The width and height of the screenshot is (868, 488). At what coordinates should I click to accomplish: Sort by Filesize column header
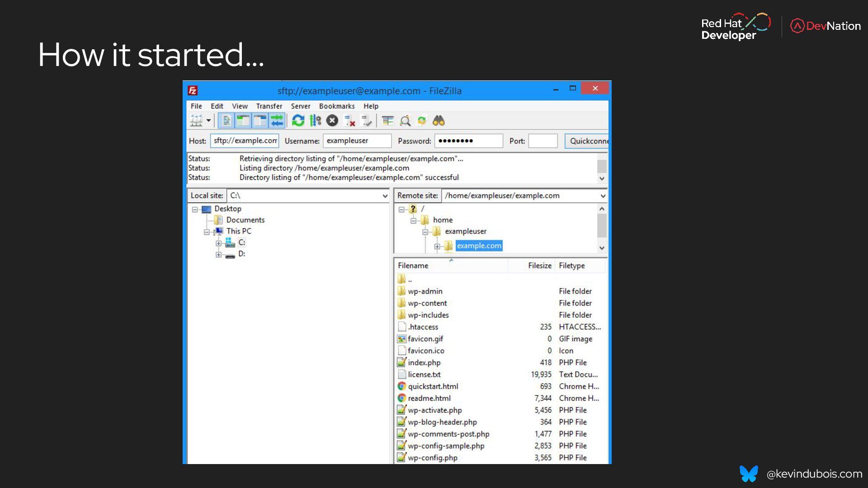click(532, 266)
